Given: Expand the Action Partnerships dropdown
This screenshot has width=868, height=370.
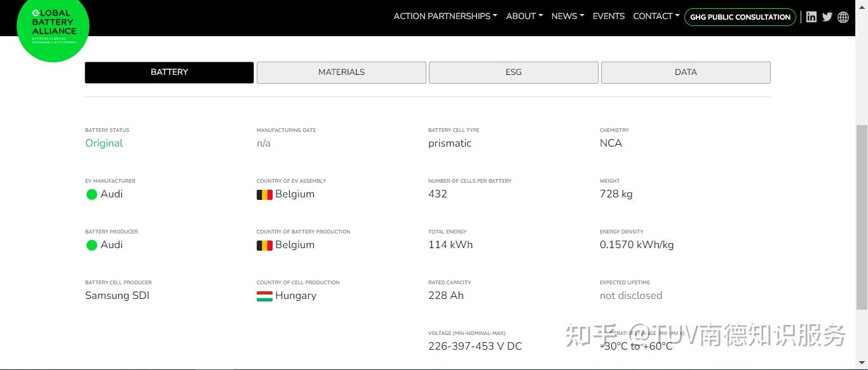Looking at the screenshot, I should pyautogui.click(x=445, y=17).
